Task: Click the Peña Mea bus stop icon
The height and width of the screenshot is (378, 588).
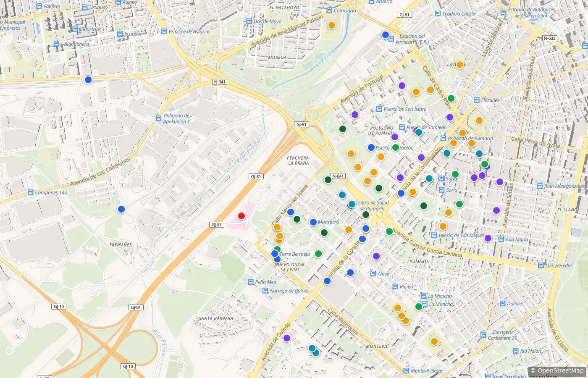Action: pyautogui.click(x=251, y=282)
